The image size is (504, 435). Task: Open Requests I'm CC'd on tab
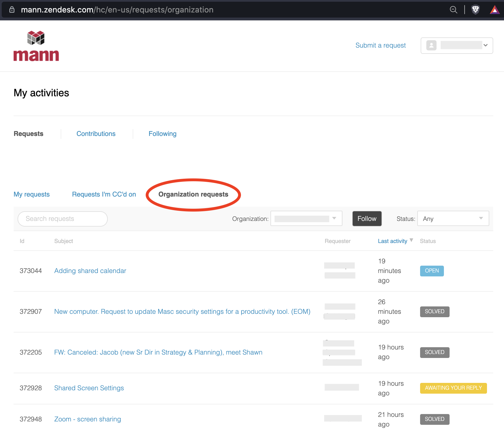tap(104, 194)
